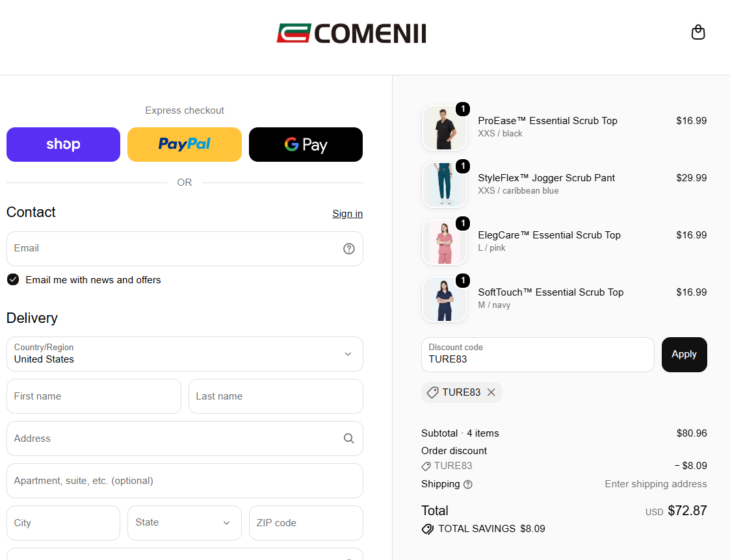Open the Country/Region dropdown
730x560 pixels.
pyautogui.click(x=185, y=354)
